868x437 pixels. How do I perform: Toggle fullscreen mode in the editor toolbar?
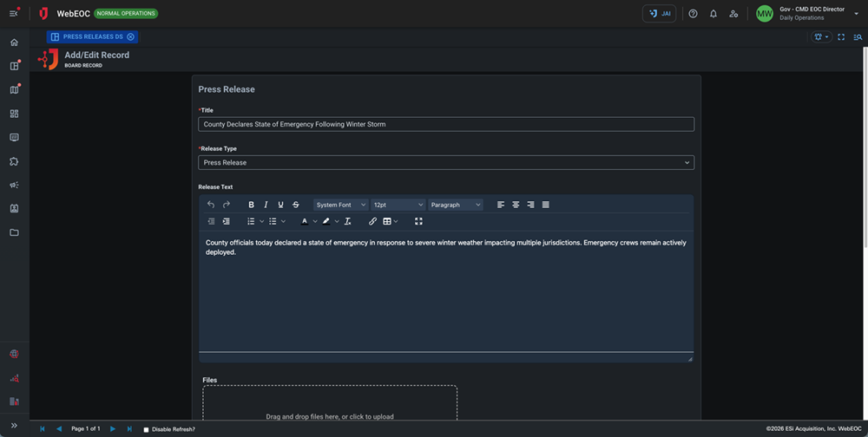[418, 221]
